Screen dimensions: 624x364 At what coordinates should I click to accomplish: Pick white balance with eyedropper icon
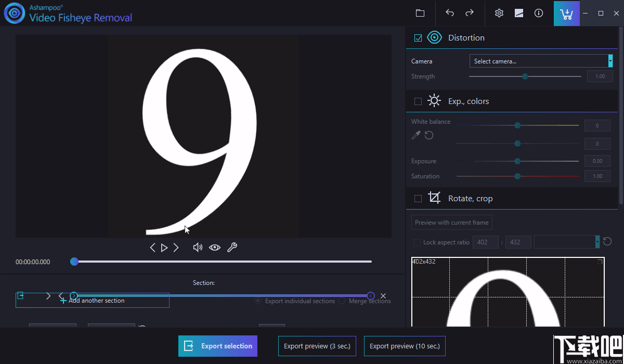tap(416, 135)
